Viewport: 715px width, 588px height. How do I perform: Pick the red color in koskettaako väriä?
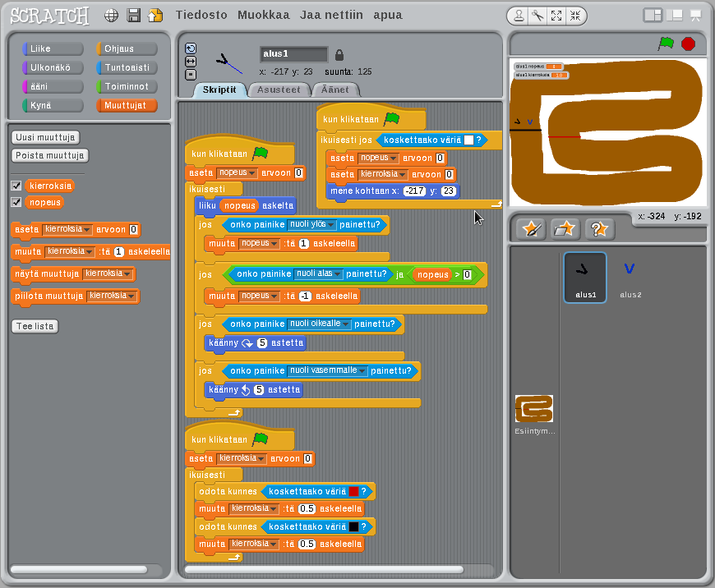tap(353, 491)
